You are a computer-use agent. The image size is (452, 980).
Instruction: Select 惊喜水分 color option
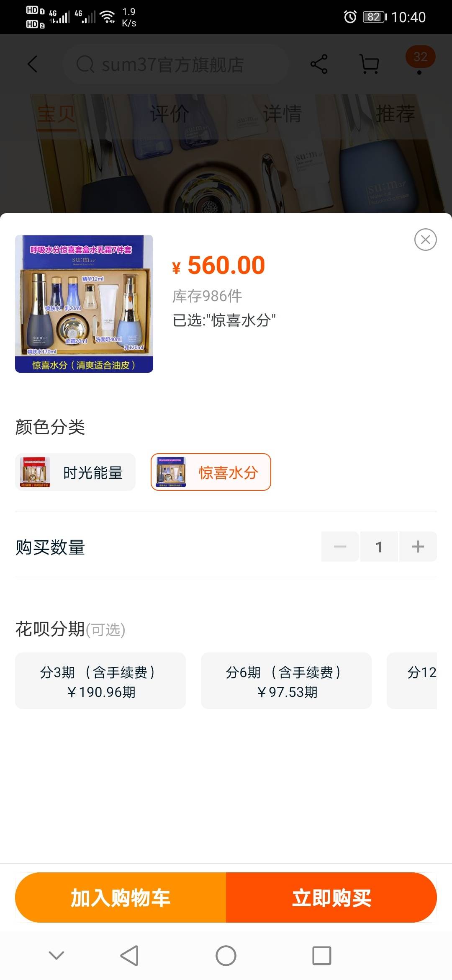tap(211, 472)
